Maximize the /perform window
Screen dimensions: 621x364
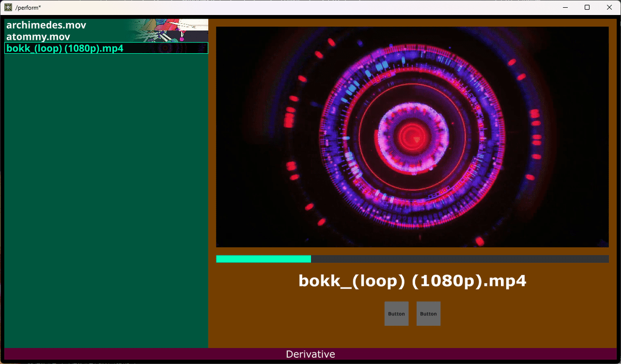pyautogui.click(x=587, y=7)
